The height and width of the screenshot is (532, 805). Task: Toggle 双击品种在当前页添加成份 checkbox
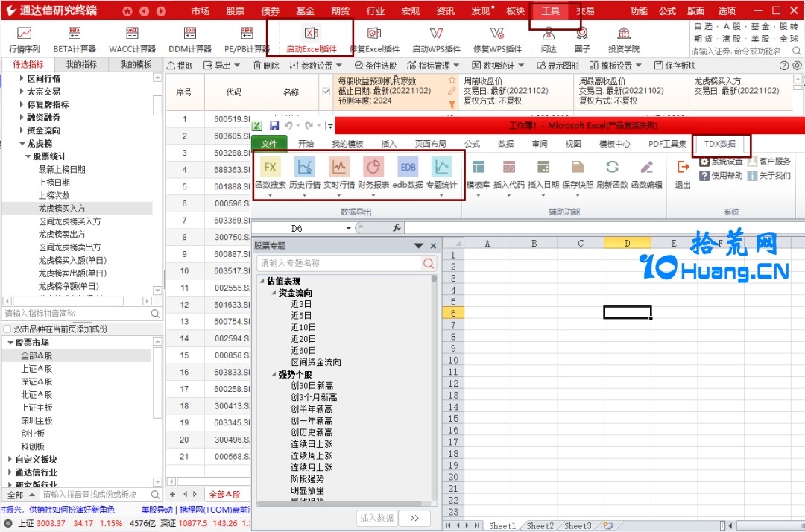(7, 329)
